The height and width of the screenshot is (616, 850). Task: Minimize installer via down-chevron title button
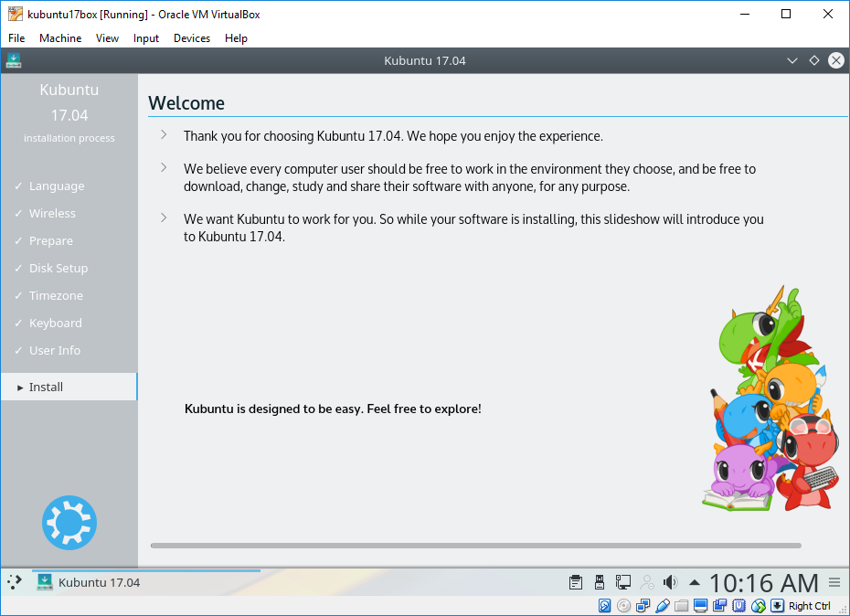click(792, 60)
